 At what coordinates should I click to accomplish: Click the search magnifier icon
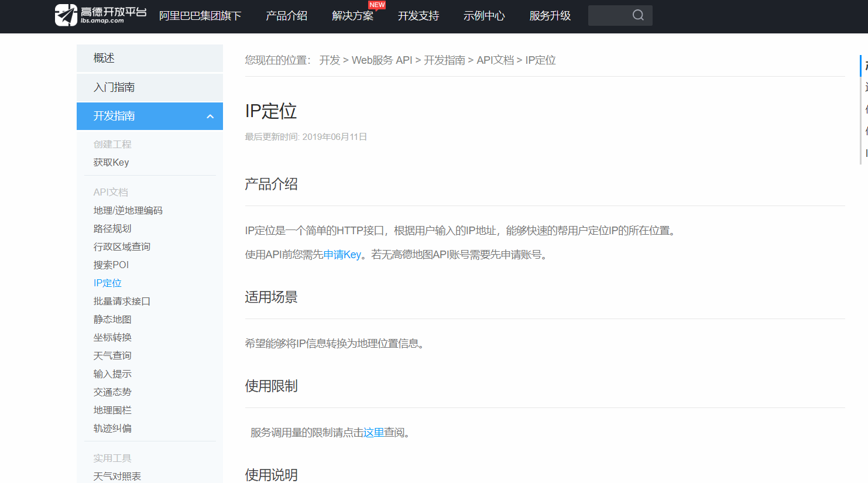pos(638,15)
